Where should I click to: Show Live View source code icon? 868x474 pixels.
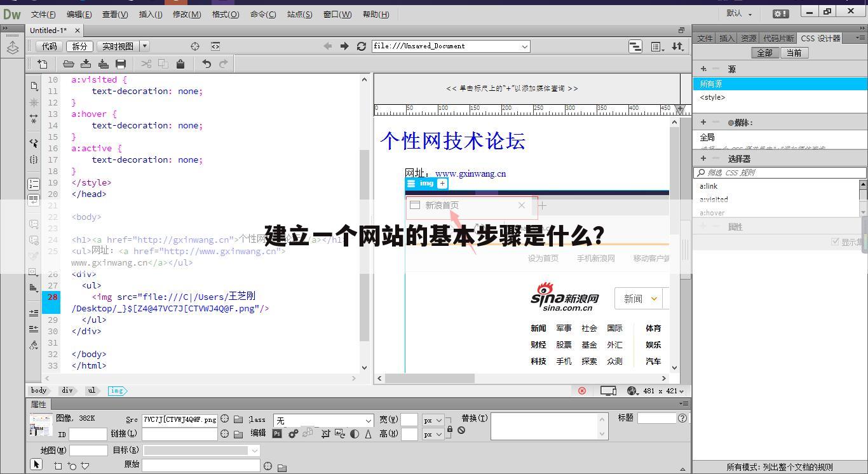click(x=215, y=46)
